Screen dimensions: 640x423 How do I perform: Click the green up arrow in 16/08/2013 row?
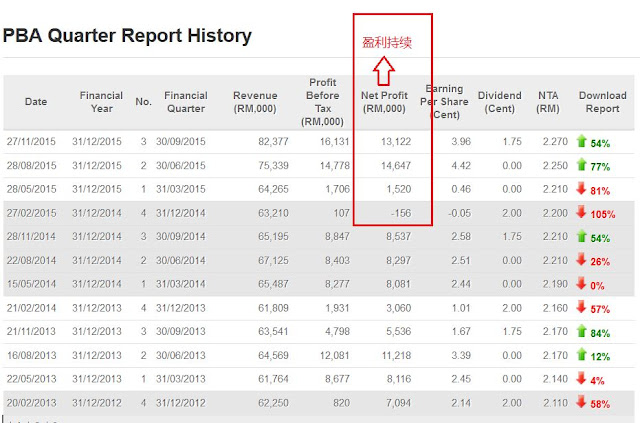click(581, 354)
